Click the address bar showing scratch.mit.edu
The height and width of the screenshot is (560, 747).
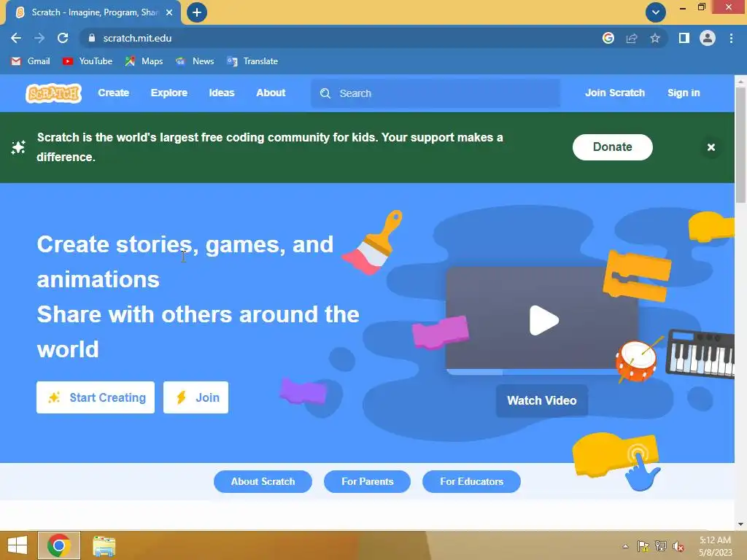333,38
